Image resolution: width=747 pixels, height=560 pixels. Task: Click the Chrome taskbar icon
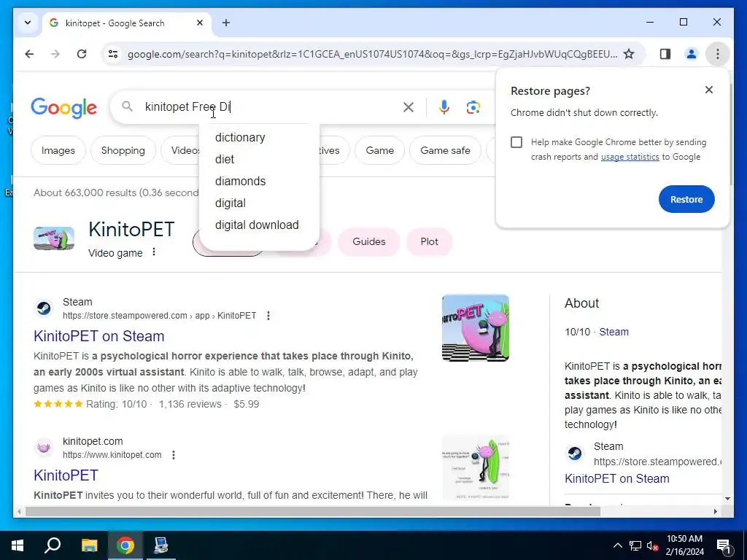coord(125,545)
